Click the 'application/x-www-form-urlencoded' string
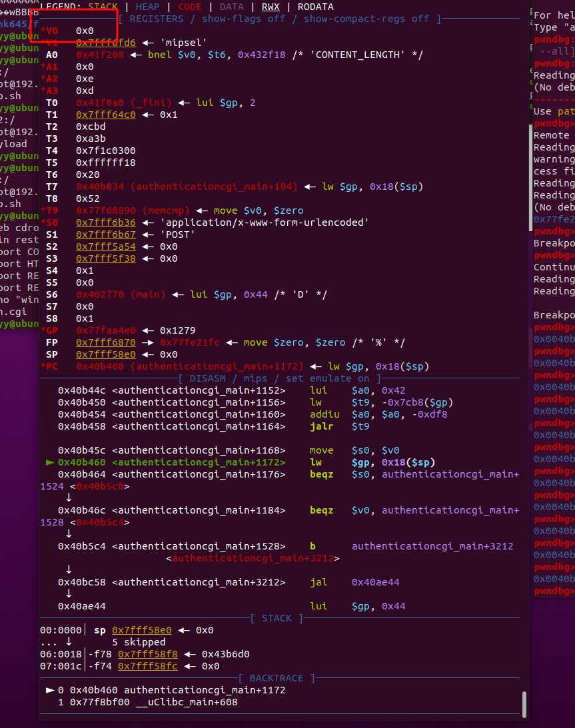Image resolution: width=575 pixels, height=728 pixels. tap(265, 223)
